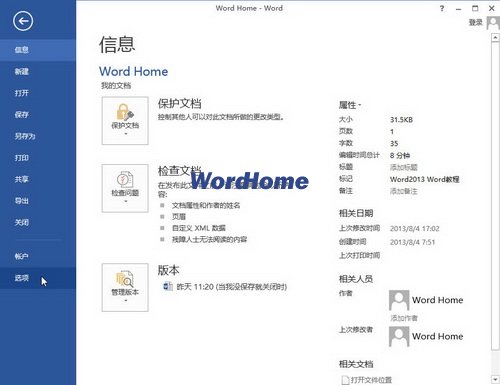Expand the 属性 properties dropdown
Image resolution: width=500 pixels, height=385 pixels.
coord(350,105)
